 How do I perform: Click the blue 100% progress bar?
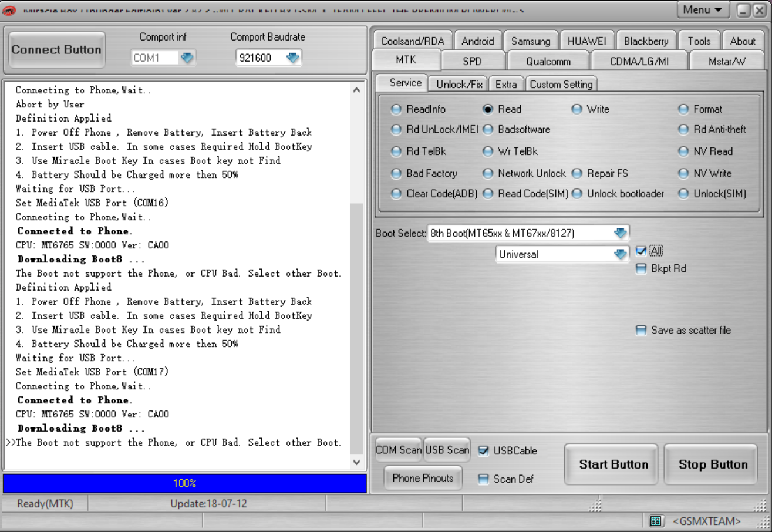pyautogui.click(x=184, y=483)
